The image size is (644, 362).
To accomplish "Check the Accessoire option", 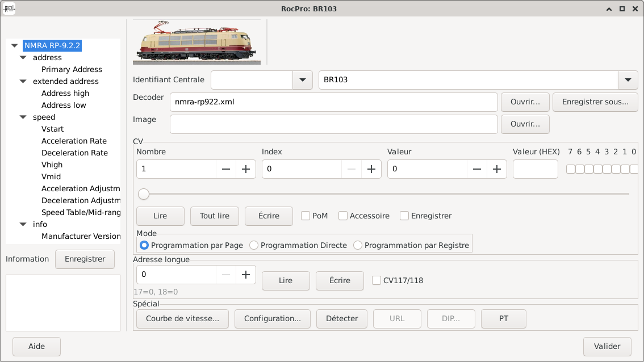I will (343, 216).
